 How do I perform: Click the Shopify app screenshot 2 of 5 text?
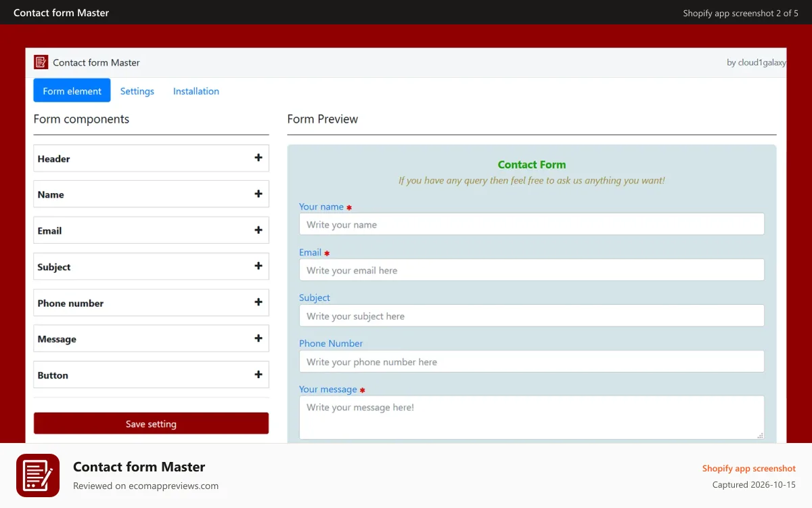pyautogui.click(x=740, y=13)
